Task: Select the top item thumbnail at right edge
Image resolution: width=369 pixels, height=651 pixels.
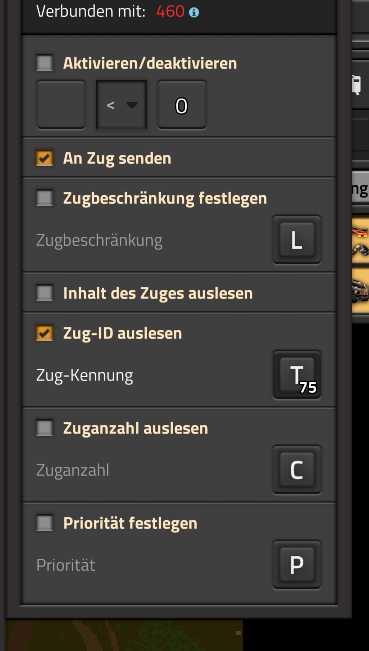Action: point(360,240)
